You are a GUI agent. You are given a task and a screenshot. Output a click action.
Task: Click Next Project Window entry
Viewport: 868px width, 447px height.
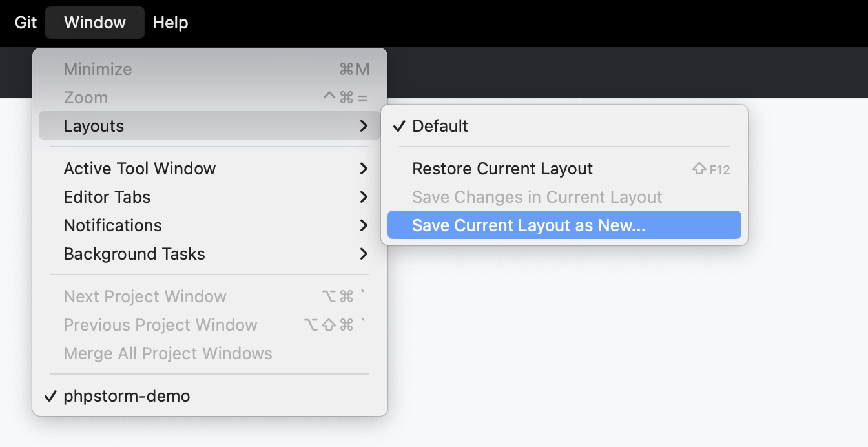pyautogui.click(x=145, y=296)
